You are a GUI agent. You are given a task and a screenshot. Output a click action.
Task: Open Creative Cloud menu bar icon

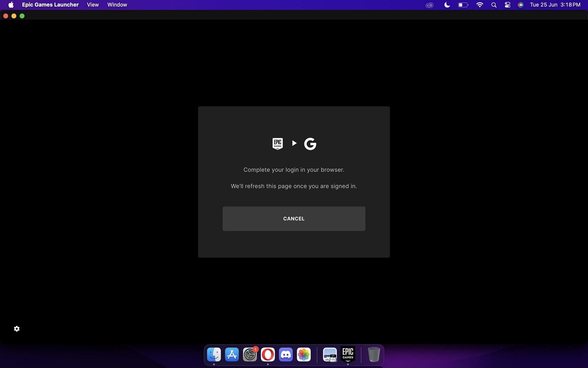click(x=430, y=5)
